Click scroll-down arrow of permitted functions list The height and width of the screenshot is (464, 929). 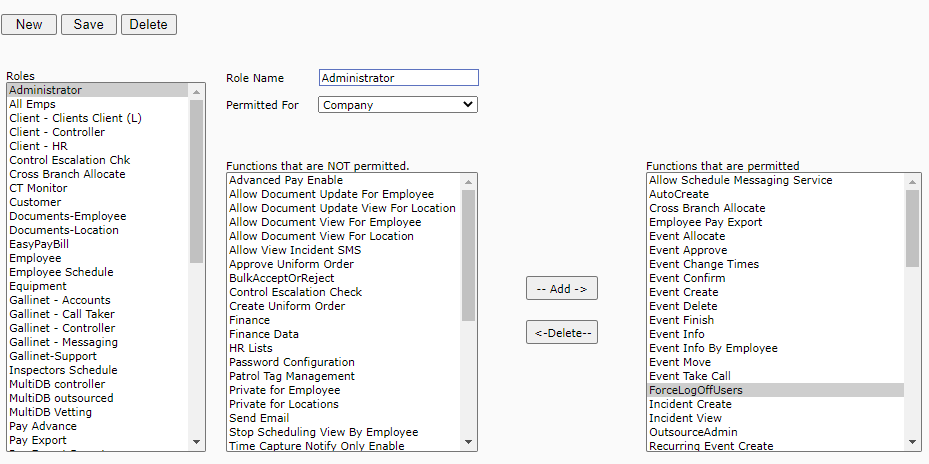click(913, 443)
